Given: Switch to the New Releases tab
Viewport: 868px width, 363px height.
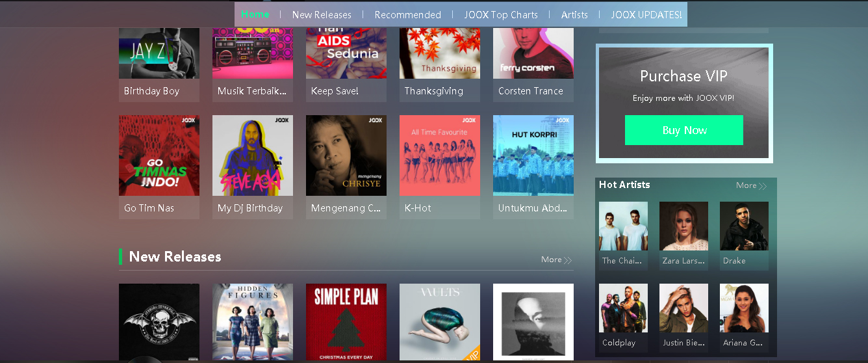Looking at the screenshot, I should click(322, 14).
